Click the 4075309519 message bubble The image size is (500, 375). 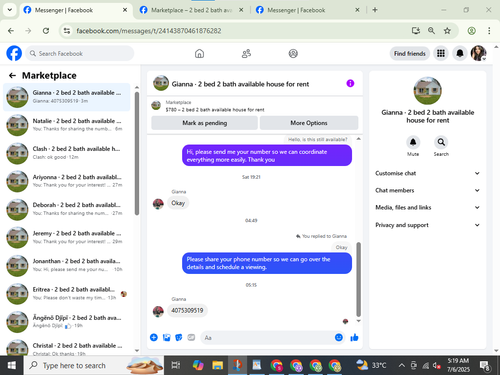click(x=187, y=310)
